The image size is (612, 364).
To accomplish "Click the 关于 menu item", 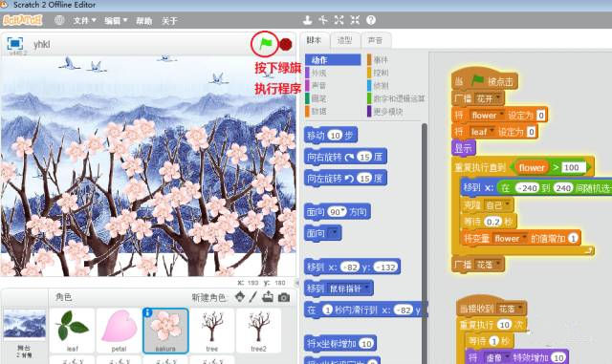I will tap(169, 21).
